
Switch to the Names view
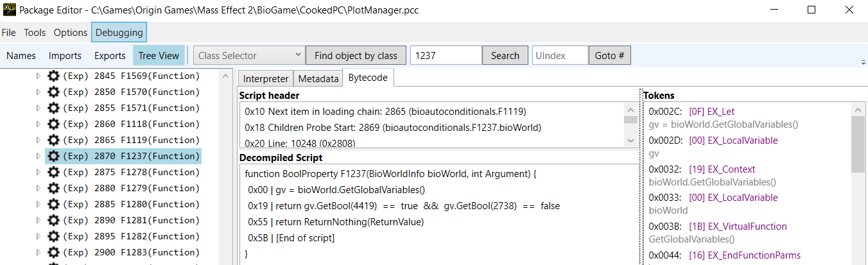tap(21, 56)
